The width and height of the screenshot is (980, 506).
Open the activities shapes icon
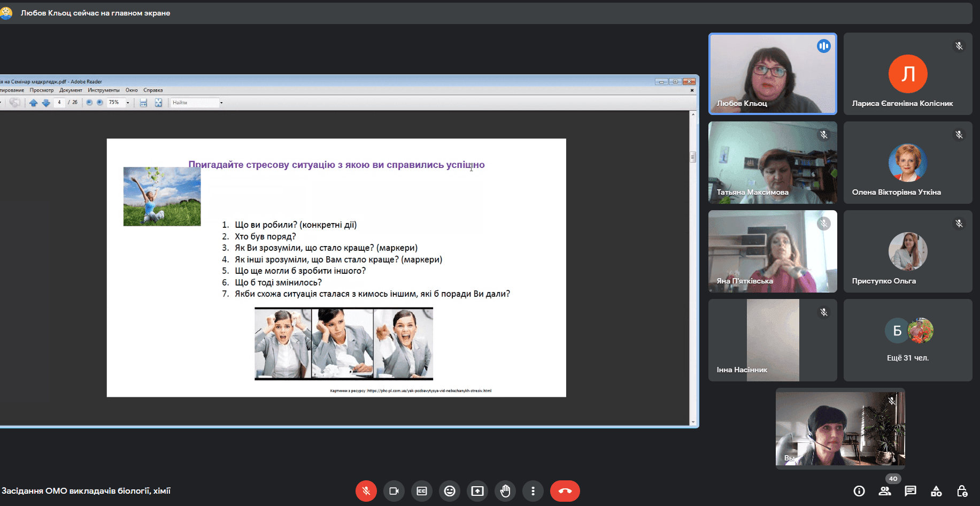pyautogui.click(x=936, y=491)
